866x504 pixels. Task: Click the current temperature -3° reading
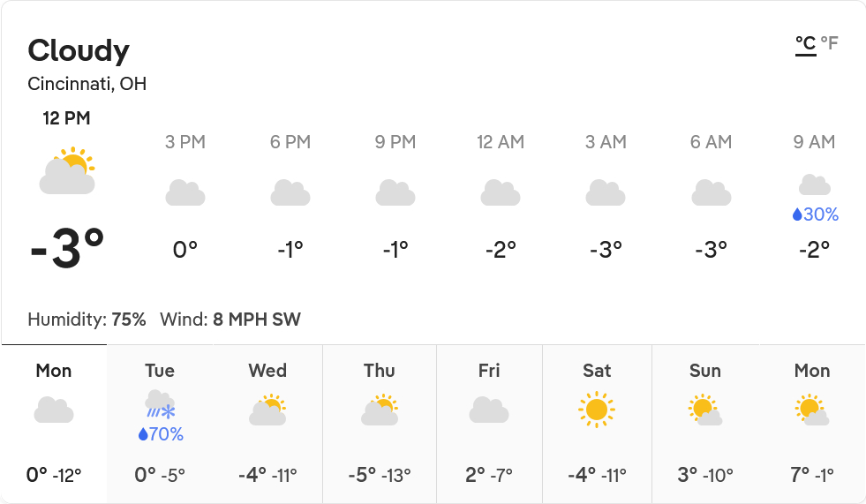pyautogui.click(x=68, y=249)
